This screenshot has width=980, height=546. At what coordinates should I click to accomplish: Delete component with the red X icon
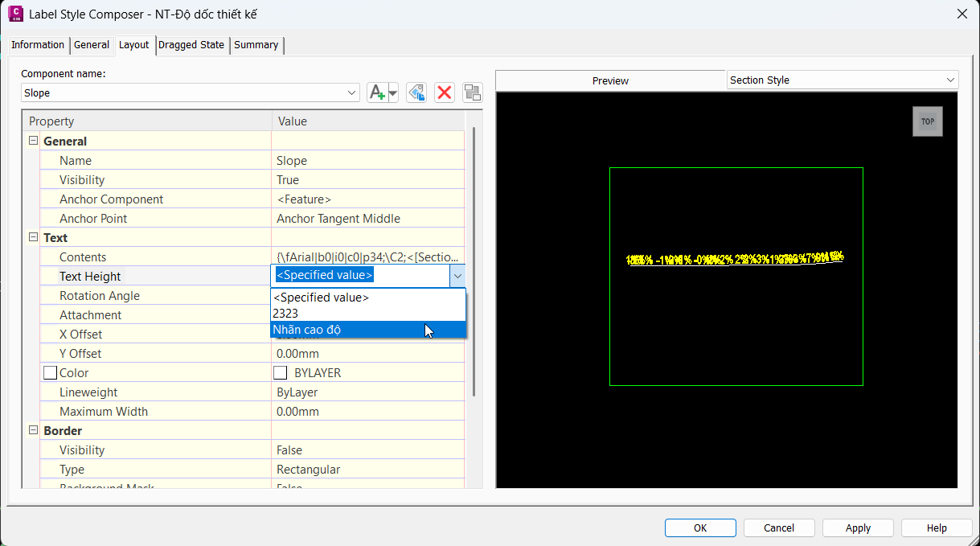(445, 92)
